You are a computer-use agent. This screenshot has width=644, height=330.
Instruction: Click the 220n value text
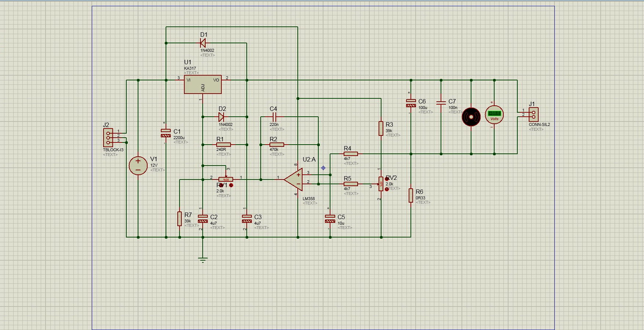point(274,124)
